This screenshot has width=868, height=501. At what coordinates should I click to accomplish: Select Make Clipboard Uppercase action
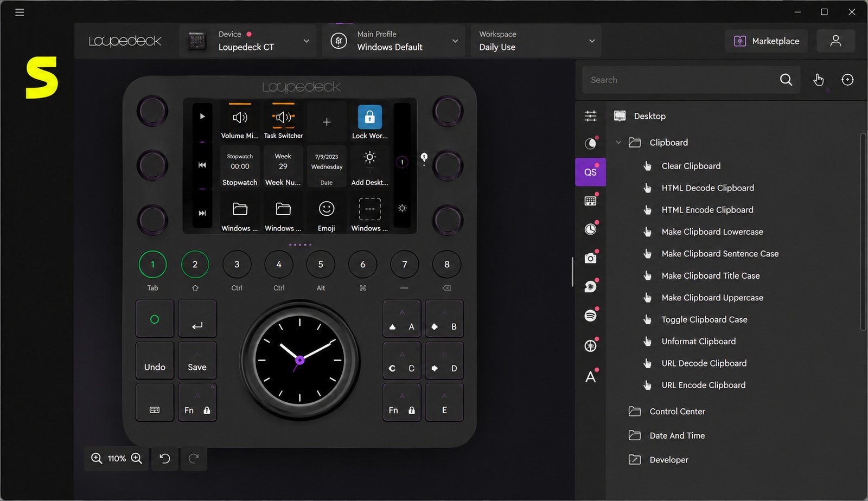[712, 297]
